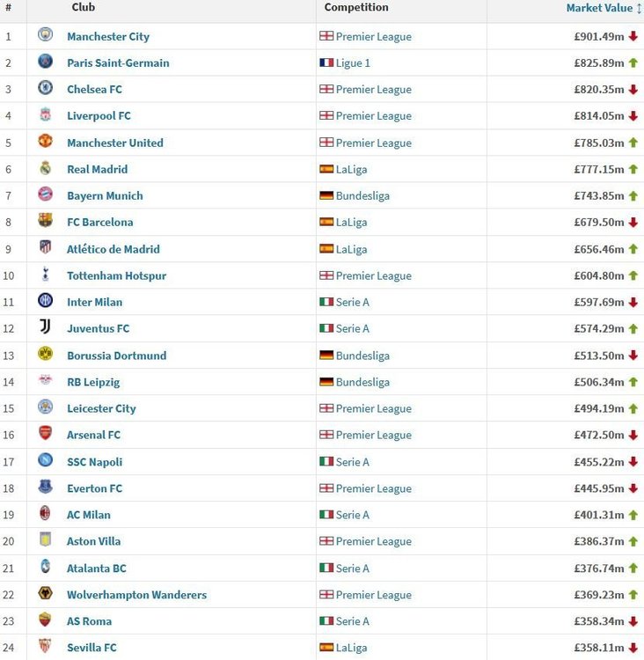Viewport: 644px width, 660px height.
Task: Click the Market Value sort arrows icon
Action: point(639,9)
